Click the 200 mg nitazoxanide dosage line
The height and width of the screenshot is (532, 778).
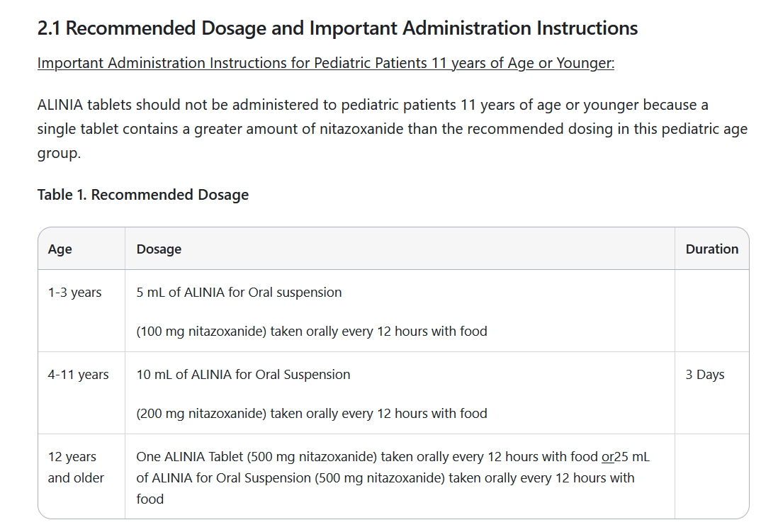click(x=312, y=414)
